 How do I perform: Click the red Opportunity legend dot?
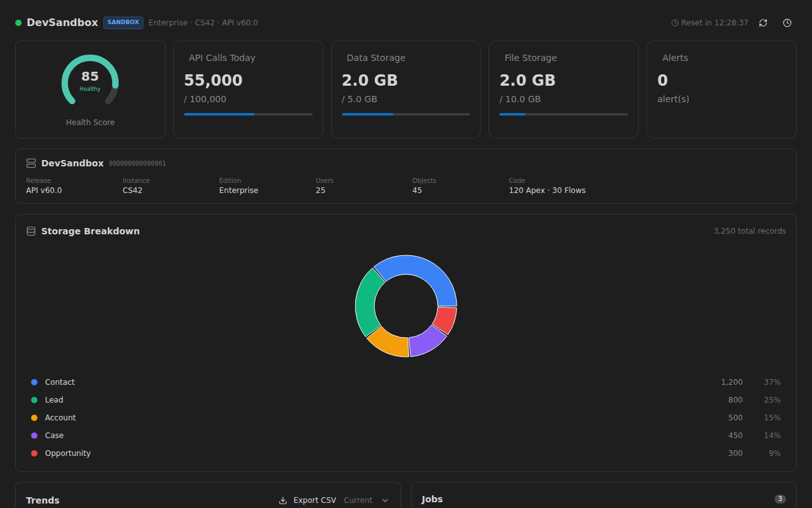34,453
